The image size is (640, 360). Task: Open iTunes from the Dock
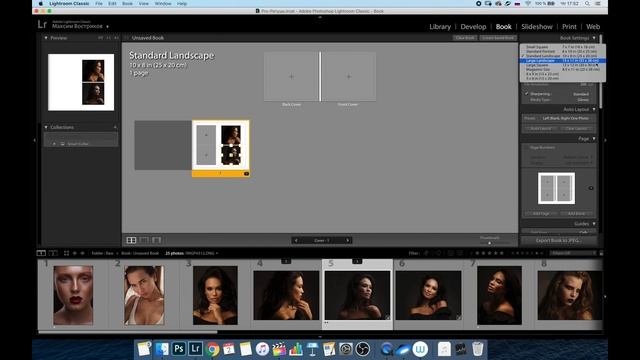point(262,349)
